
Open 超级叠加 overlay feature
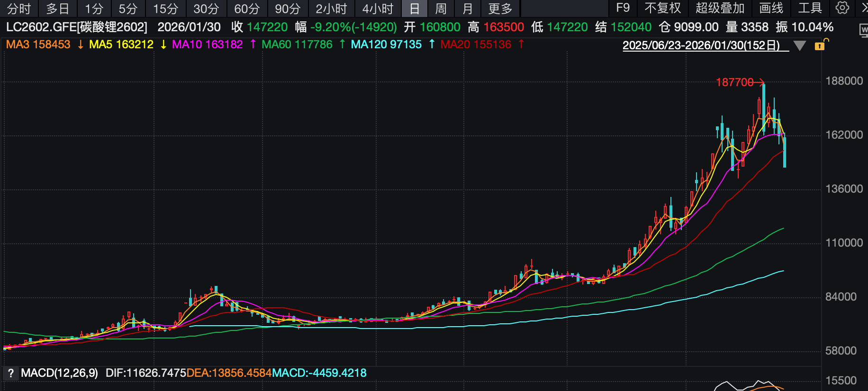coord(720,8)
